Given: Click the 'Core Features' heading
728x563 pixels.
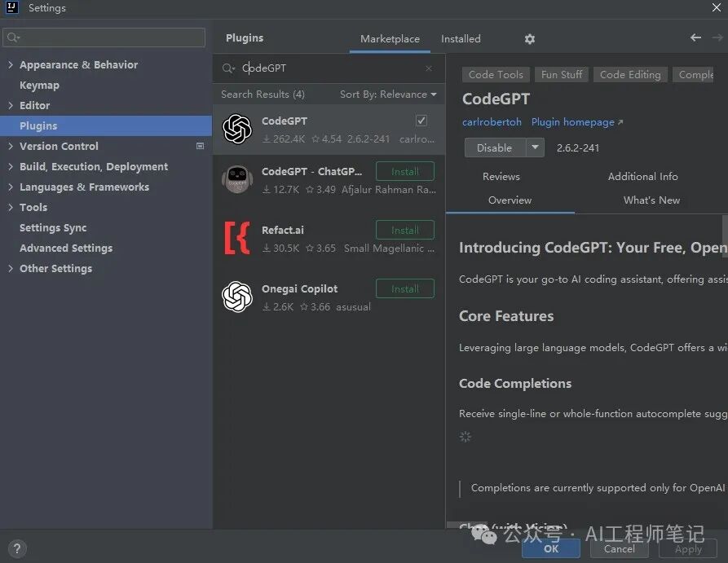Looking at the screenshot, I should coord(506,316).
